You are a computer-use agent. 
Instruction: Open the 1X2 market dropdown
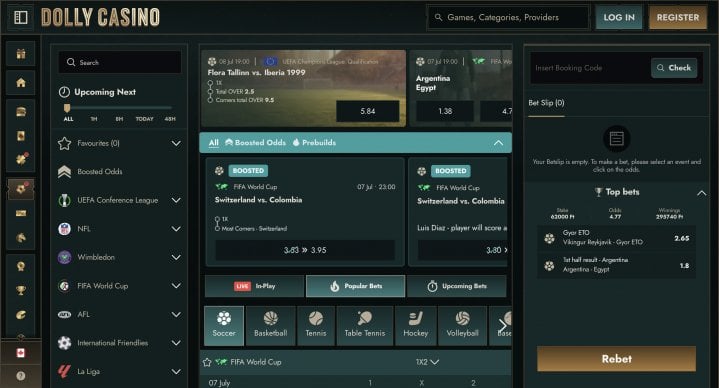[x=427, y=362]
